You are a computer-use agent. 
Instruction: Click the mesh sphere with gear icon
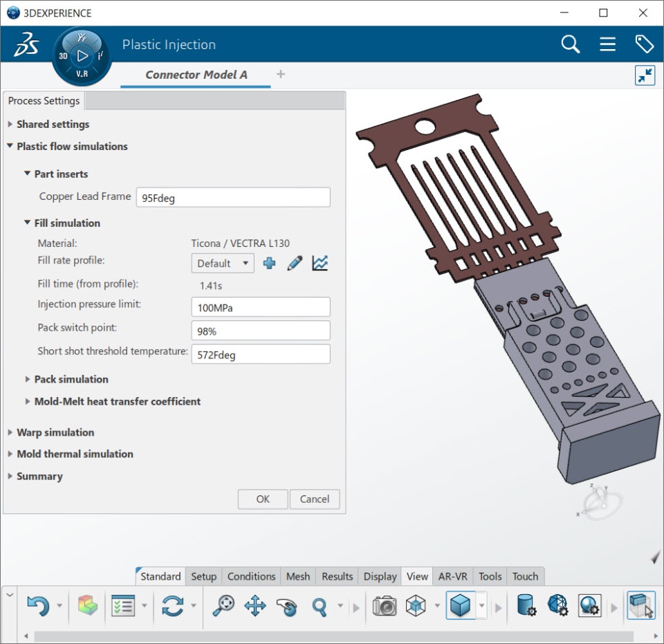pos(557,605)
